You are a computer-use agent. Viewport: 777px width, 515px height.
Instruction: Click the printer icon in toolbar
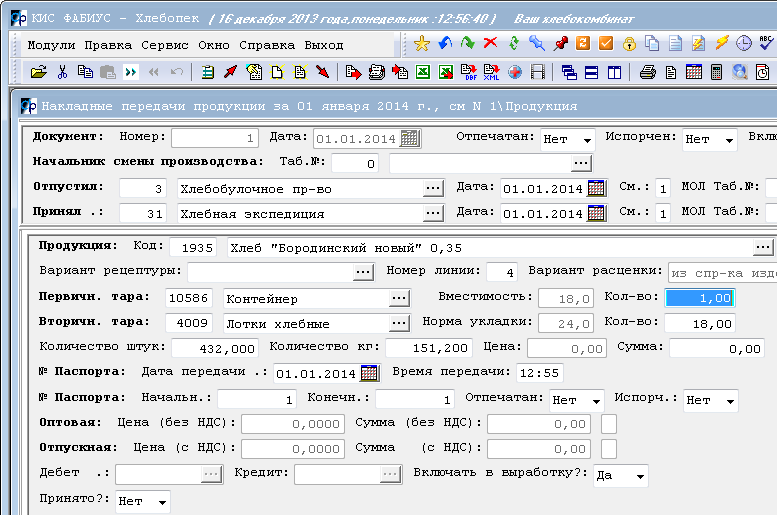(x=647, y=72)
